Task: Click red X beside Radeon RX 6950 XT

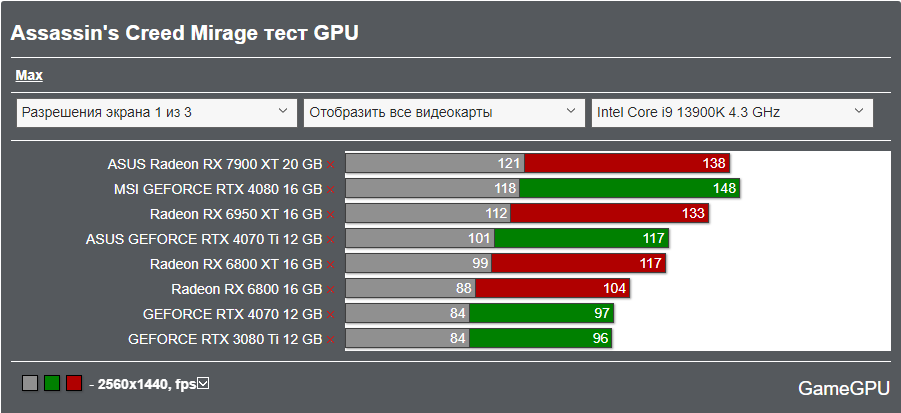Action: pyautogui.click(x=331, y=214)
